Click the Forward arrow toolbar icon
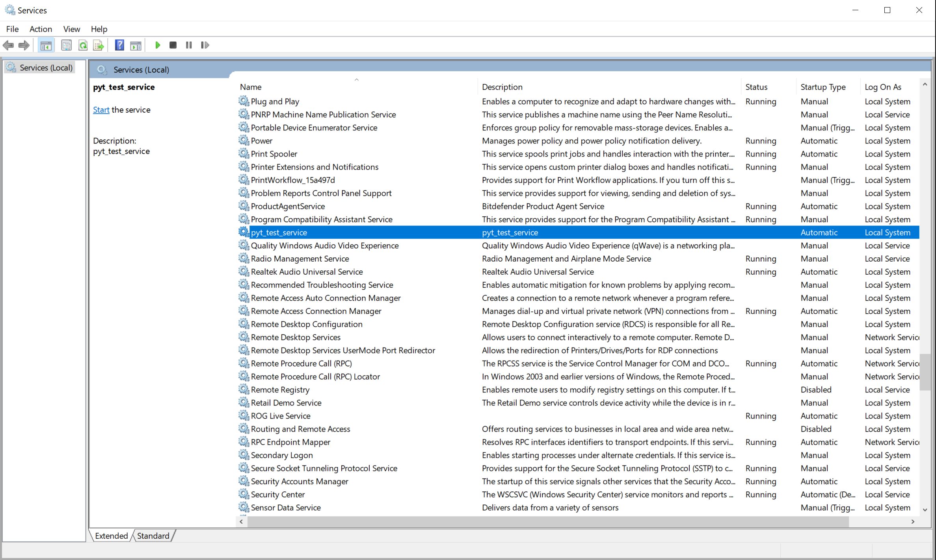936x560 pixels. click(x=24, y=45)
